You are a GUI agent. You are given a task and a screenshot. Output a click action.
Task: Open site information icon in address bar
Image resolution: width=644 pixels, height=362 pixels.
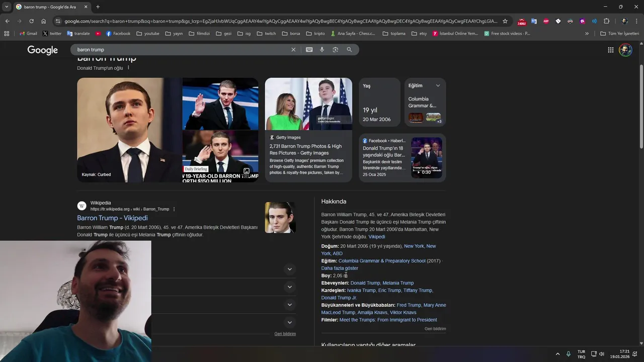[58, 21]
